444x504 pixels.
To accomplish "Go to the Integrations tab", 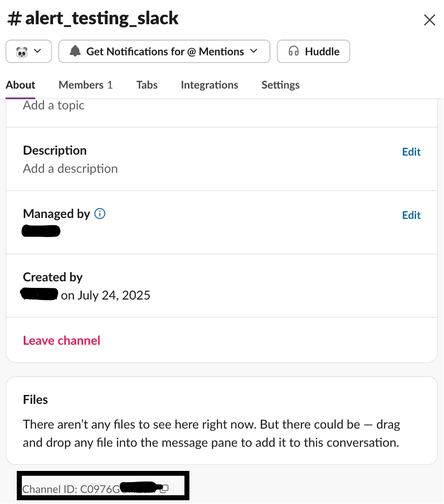I will click(209, 85).
